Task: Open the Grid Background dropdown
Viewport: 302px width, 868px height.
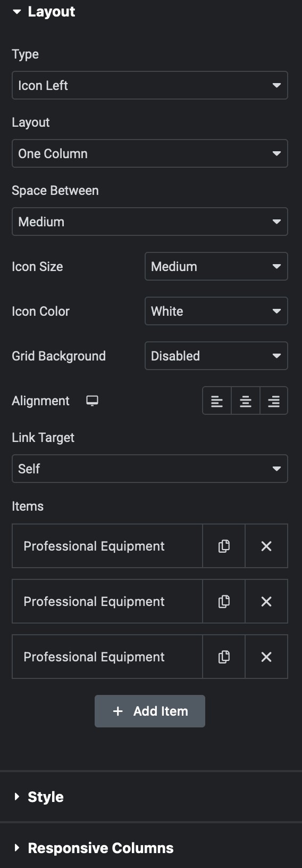Action: [216, 356]
